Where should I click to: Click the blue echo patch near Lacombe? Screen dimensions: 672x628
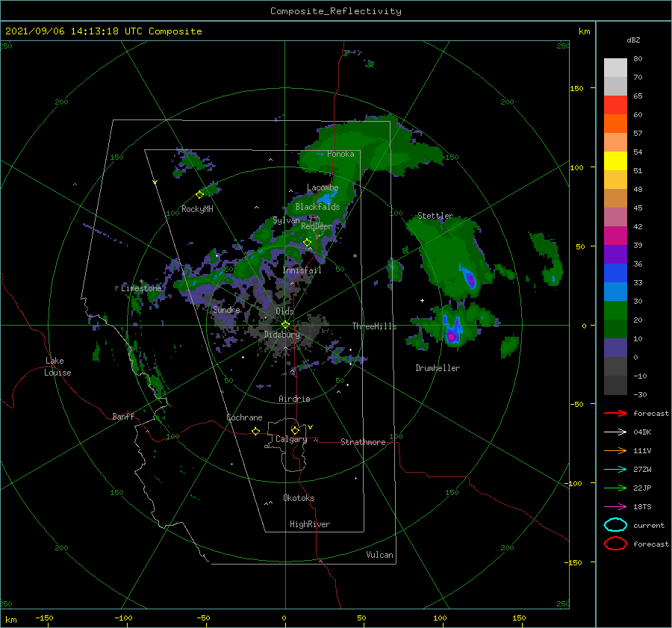[328, 199]
